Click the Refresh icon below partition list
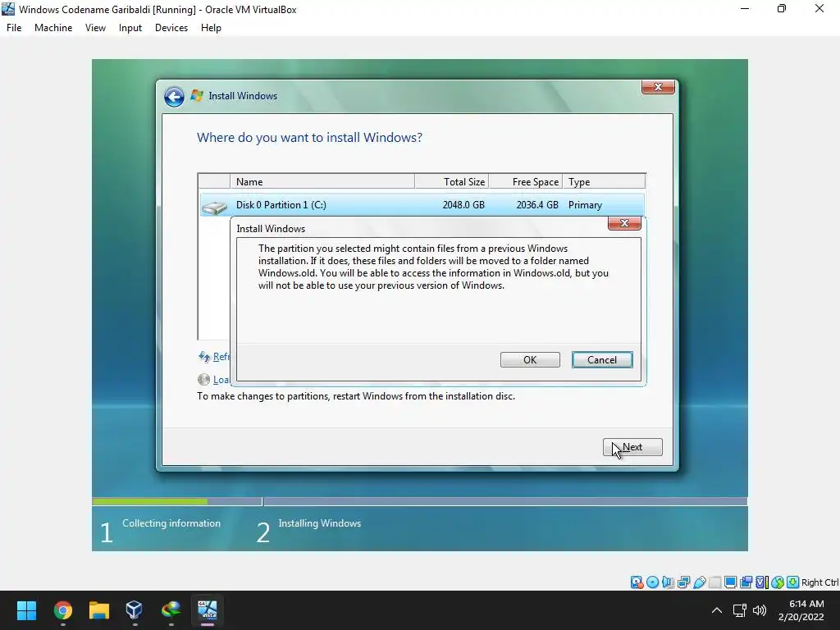The width and height of the screenshot is (840, 630). [x=204, y=357]
